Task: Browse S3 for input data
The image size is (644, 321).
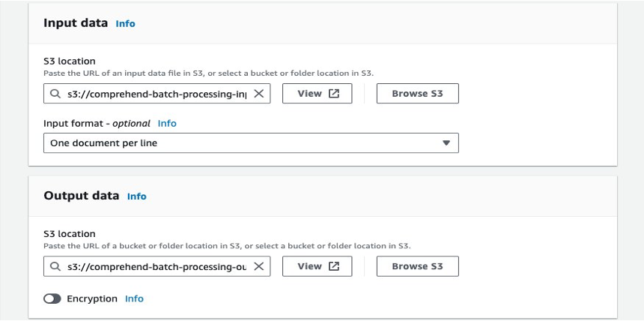Action: tap(417, 94)
